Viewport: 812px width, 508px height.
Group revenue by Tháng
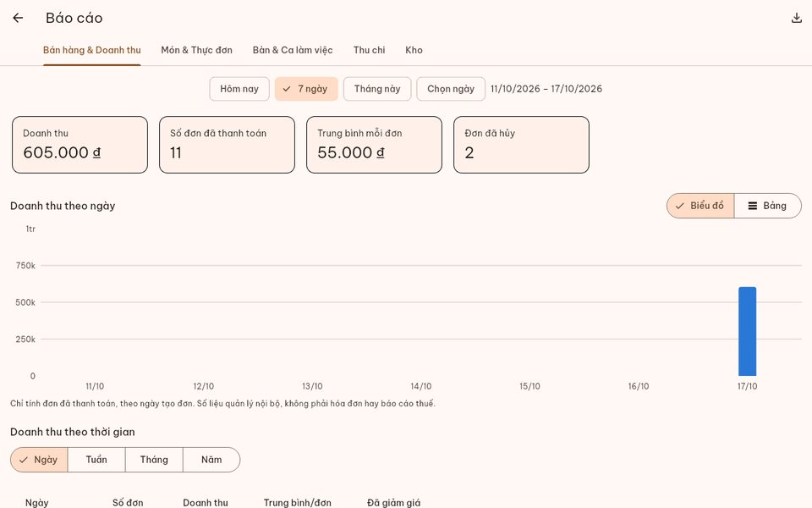click(154, 460)
